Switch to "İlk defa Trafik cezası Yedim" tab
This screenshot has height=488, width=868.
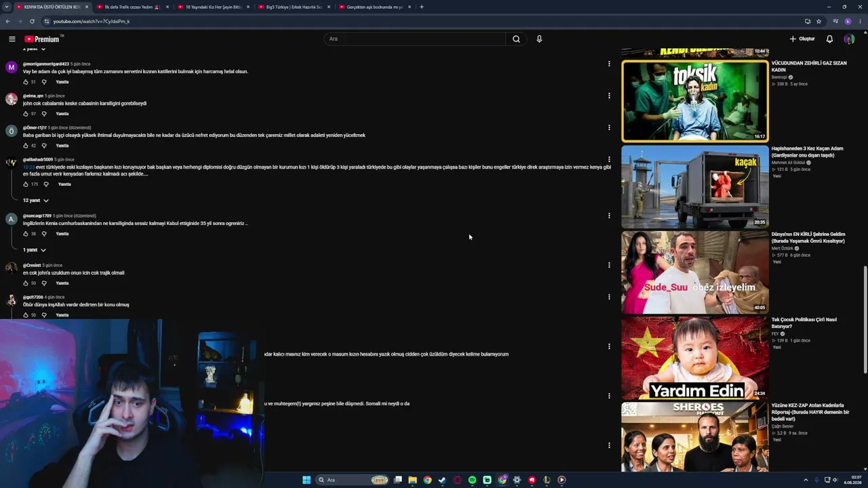pyautogui.click(x=132, y=7)
